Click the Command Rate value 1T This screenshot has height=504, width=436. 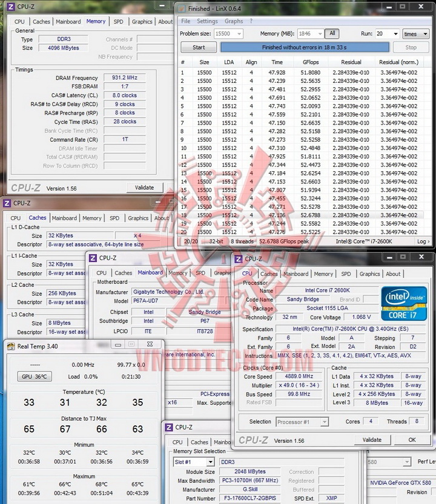125,139
